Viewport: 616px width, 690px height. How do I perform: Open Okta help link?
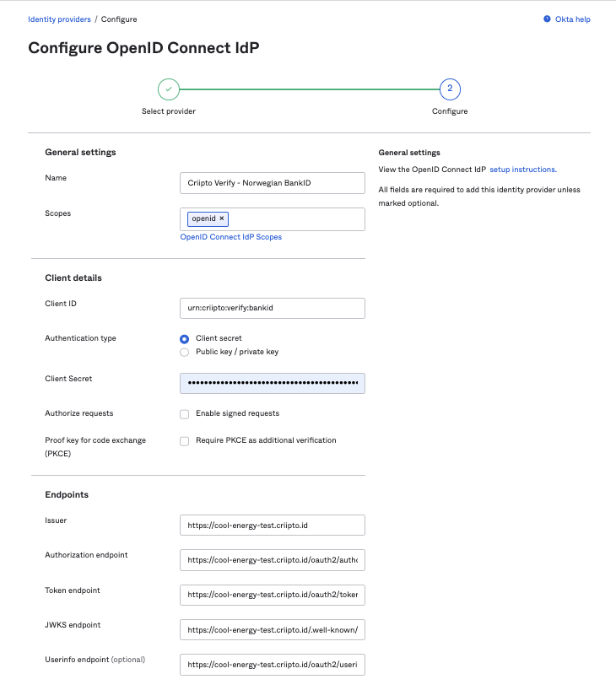point(573,19)
